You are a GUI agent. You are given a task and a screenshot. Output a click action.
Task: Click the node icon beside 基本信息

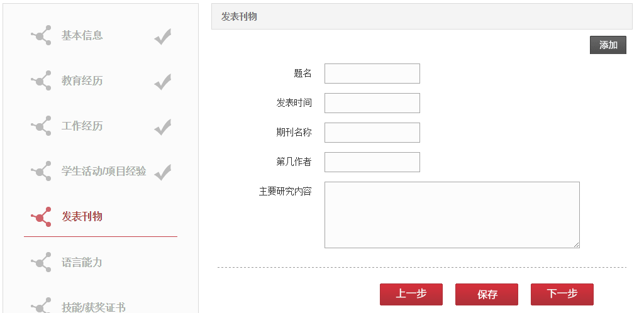[x=41, y=35]
